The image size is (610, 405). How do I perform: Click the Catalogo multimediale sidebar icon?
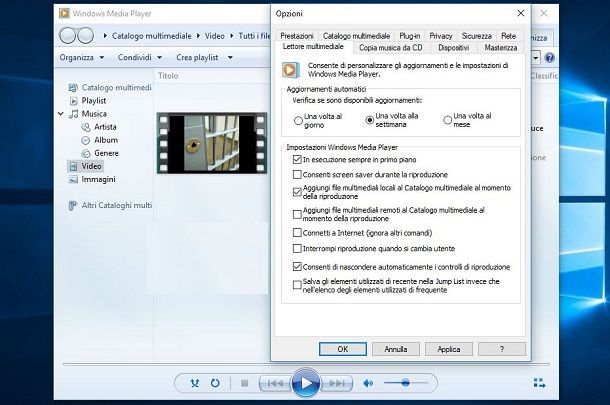(73, 88)
